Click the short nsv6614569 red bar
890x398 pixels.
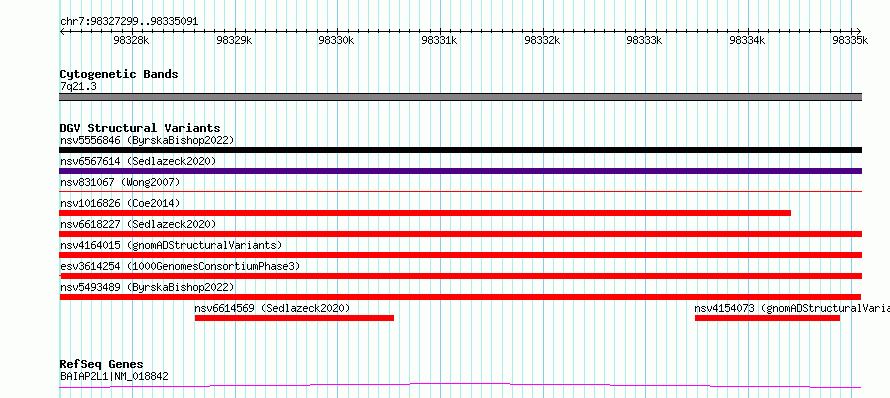[x=294, y=318]
